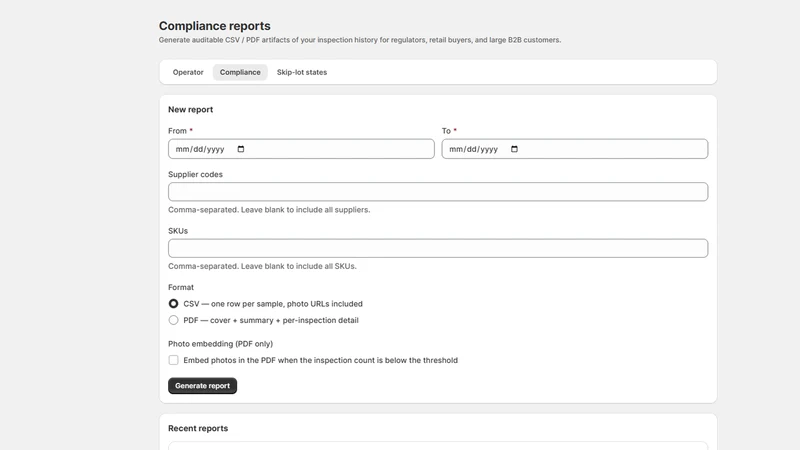Click into the Supplier codes field
Viewport: 800px width, 450px height.
[438, 192]
